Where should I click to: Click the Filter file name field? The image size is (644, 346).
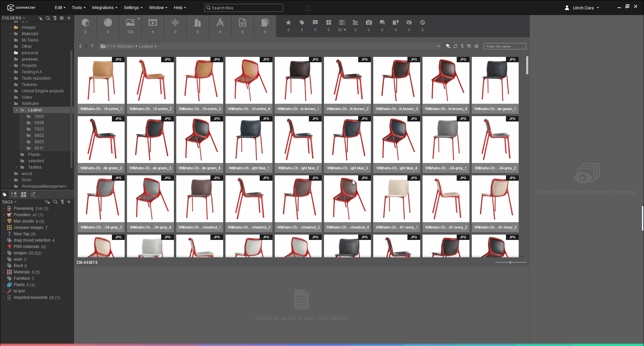click(504, 47)
